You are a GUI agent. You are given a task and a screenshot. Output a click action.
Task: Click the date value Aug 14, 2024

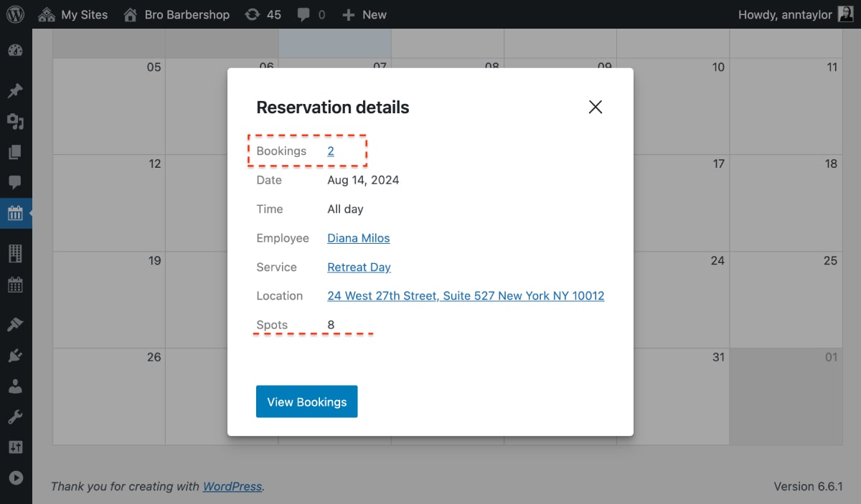point(363,180)
